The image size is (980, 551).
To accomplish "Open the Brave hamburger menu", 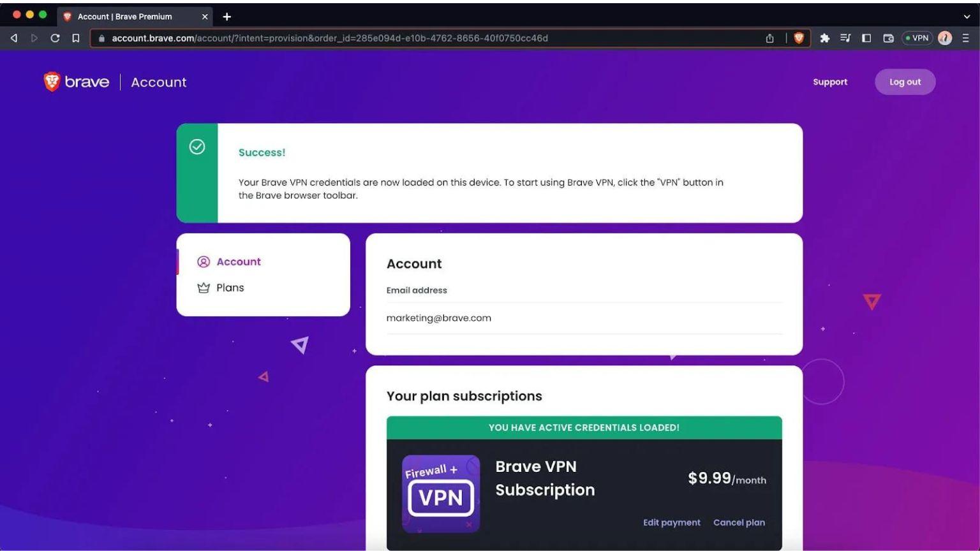I will click(966, 38).
